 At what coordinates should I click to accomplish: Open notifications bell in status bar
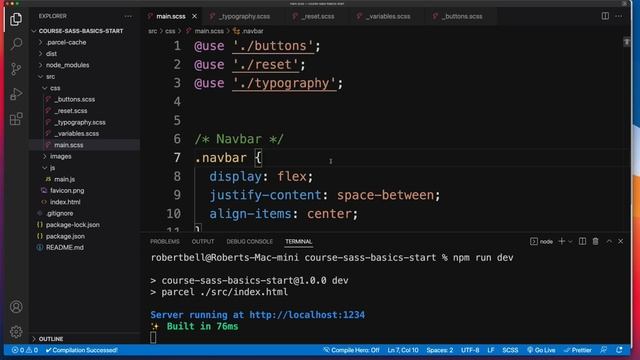(620, 350)
